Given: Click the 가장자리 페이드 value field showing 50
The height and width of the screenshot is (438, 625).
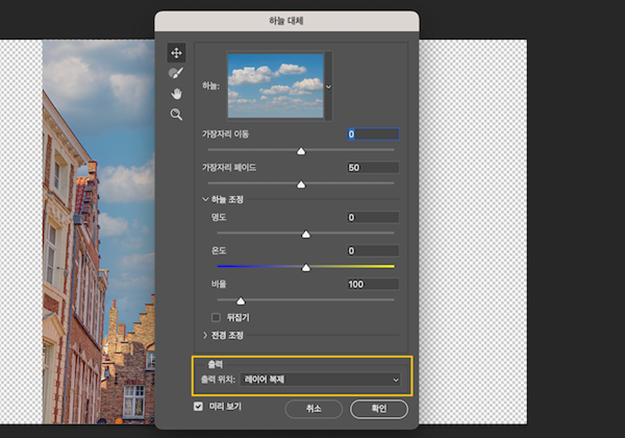Looking at the screenshot, I should (x=373, y=167).
